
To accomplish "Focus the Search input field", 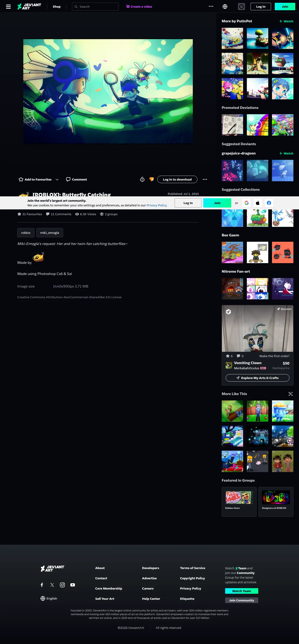I will click(95, 7).
